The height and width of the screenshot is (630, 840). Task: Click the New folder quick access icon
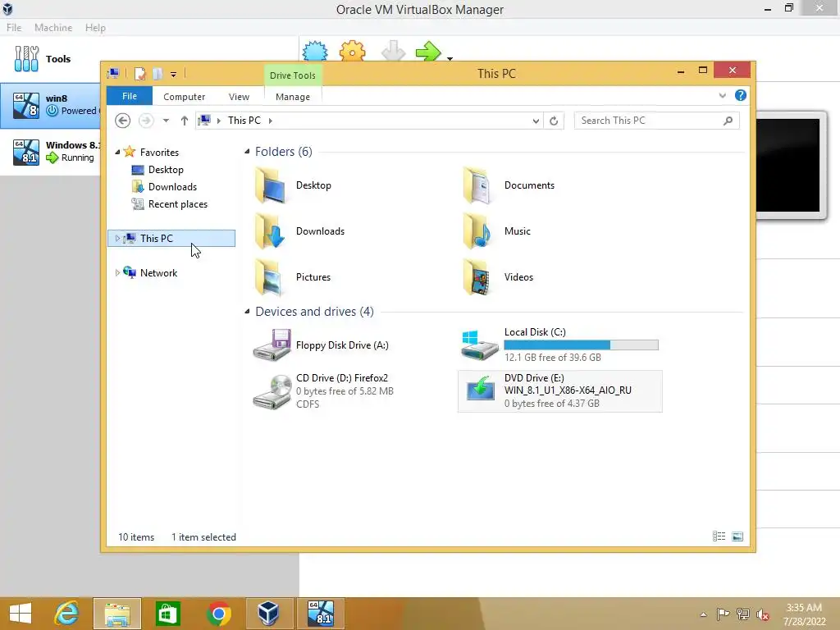(157, 74)
